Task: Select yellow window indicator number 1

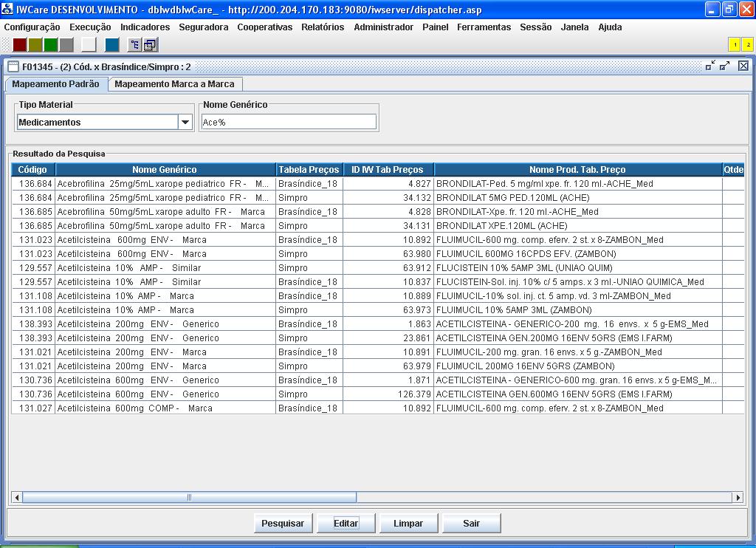Action: tap(735, 44)
